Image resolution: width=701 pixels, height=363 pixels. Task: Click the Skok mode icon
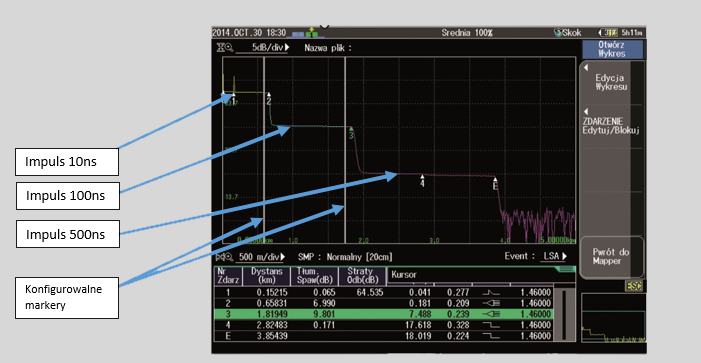tap(558, 33)
